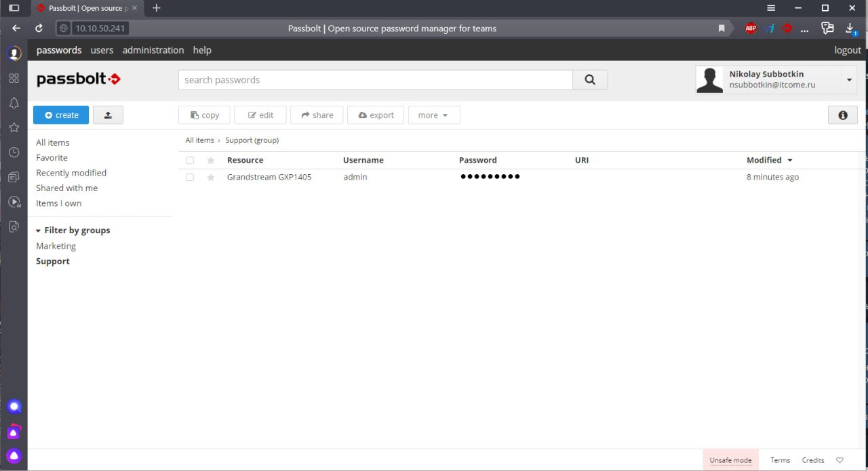Open the Terms link in the footer

point(780,460)
